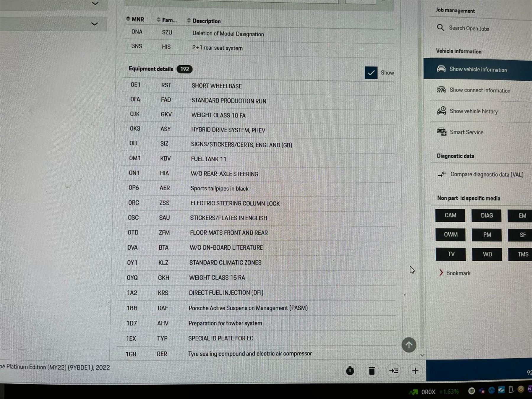The width and height of the screenshot is (532, 399).
Task: Click the connect icon beside Show connect information
Action: pos(441,90)
